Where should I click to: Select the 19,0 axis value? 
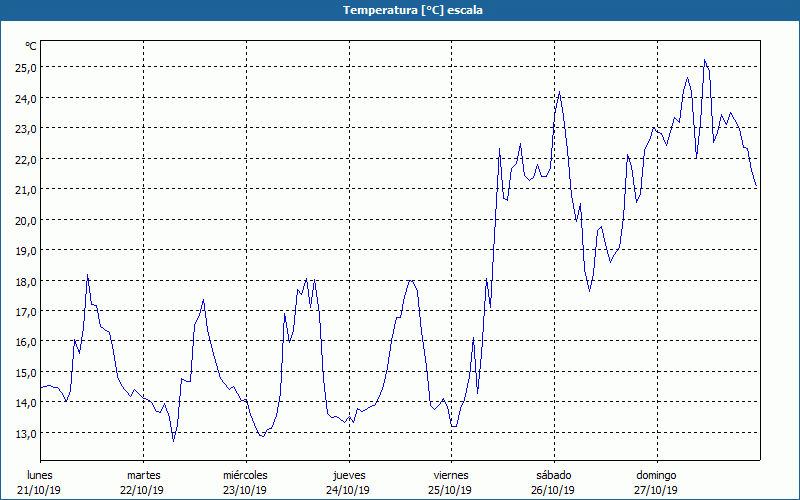coord(26,251)
